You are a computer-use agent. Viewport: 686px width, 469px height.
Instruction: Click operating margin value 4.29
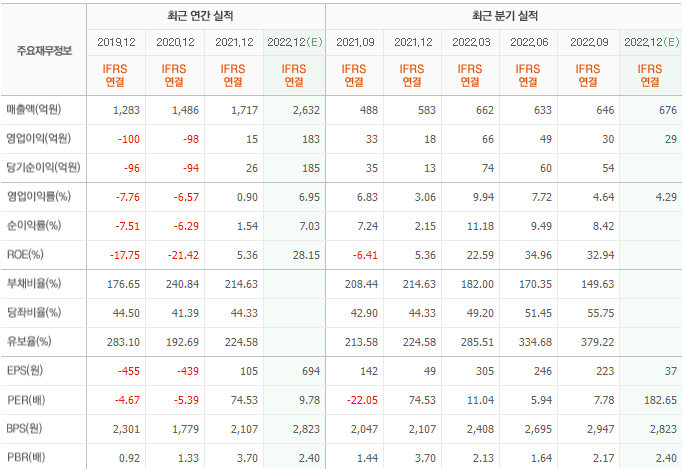pyautogui.click(x=666, y=197)
